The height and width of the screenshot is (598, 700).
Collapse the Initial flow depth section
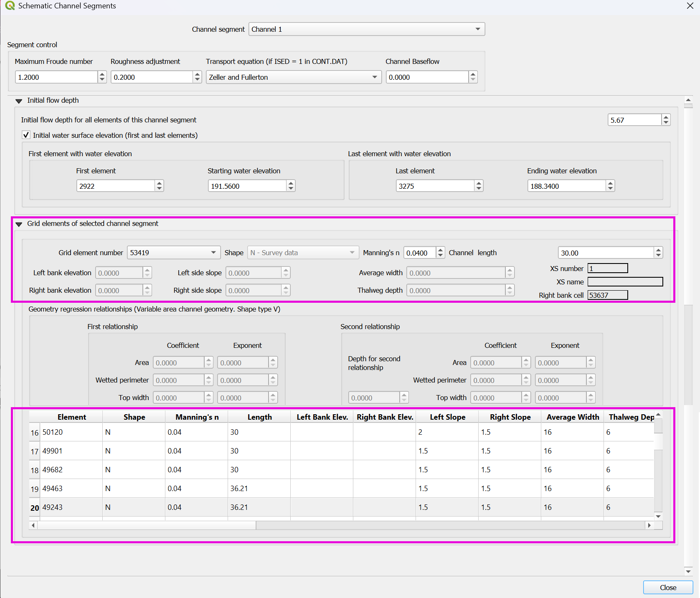[19, 101]
